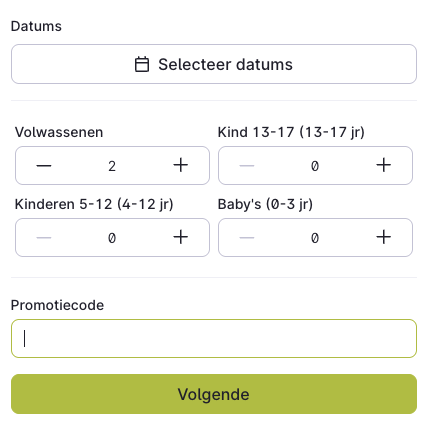The image size is (430, 427).
Task: Add a baby with the plus icon
Action: pos(384,237)
